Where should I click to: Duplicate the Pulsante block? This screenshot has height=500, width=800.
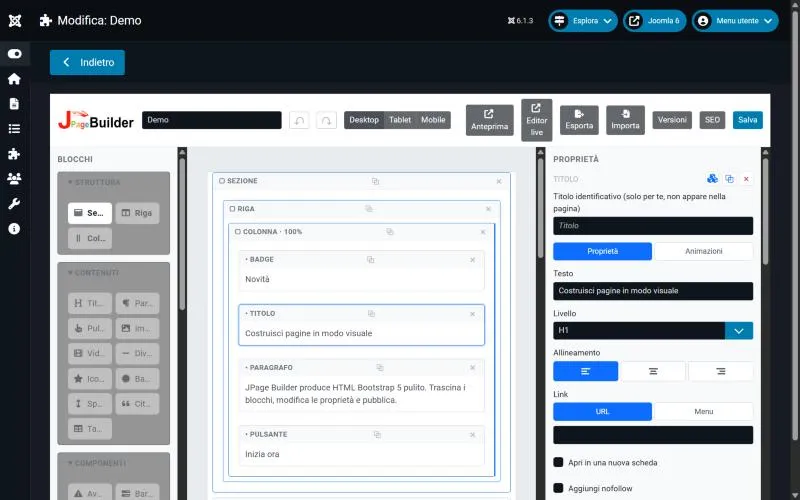(377, 435)
